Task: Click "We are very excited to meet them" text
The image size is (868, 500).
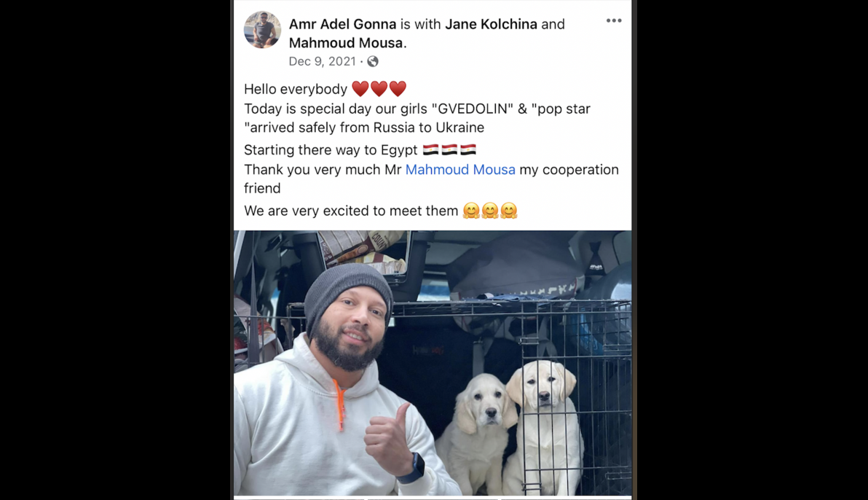Action: point(351,211)
